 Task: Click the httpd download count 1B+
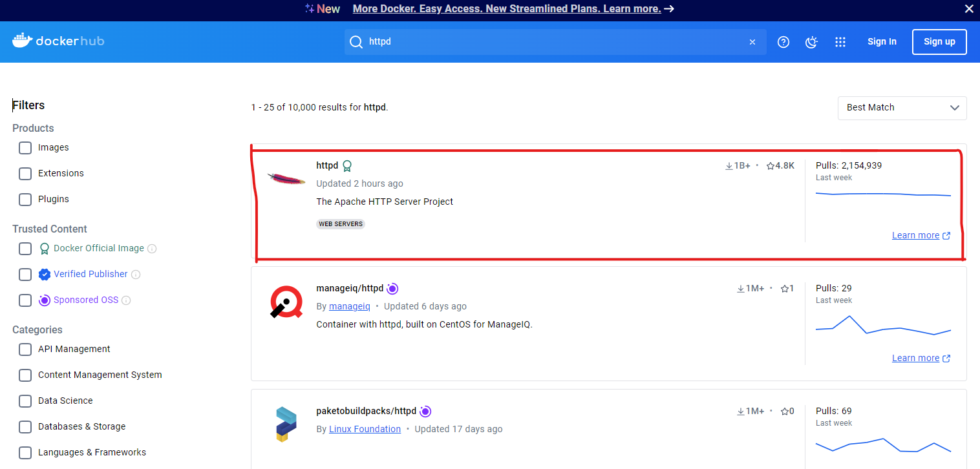(738, 165)
